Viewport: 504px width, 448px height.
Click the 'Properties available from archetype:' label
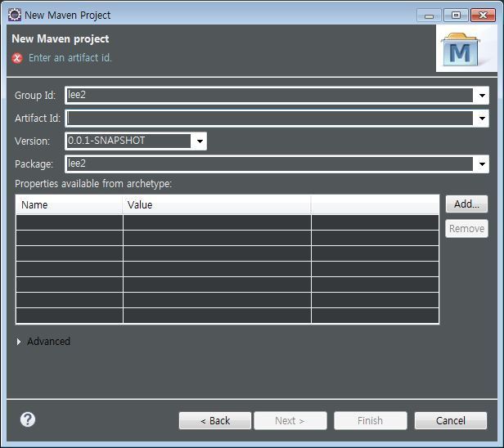(x=93, y=184)
